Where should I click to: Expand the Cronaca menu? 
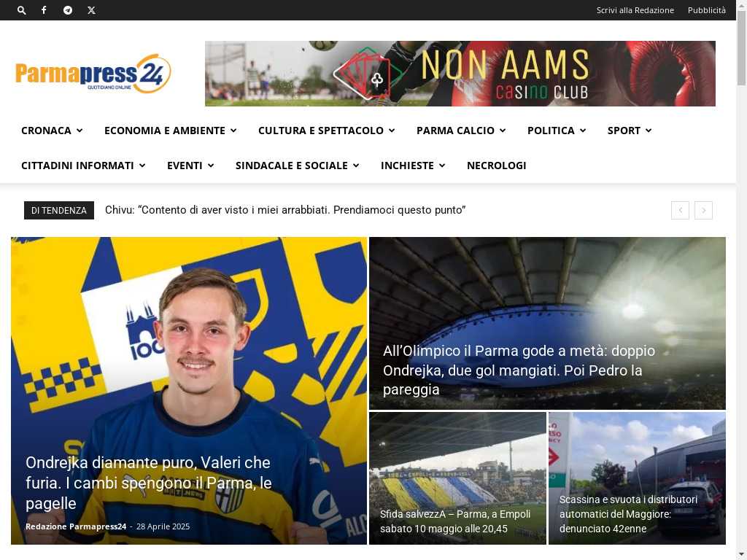pos(52,131)
